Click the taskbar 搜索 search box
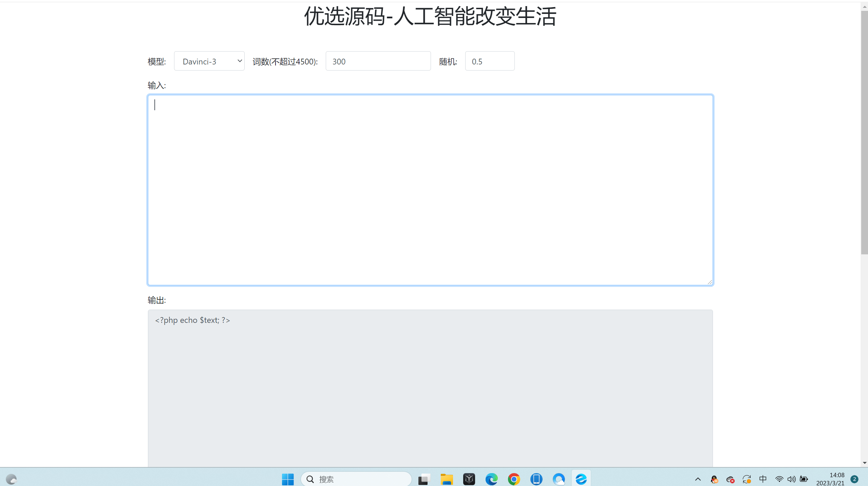This screenshot has width=868, height=486. click(356, 479)
